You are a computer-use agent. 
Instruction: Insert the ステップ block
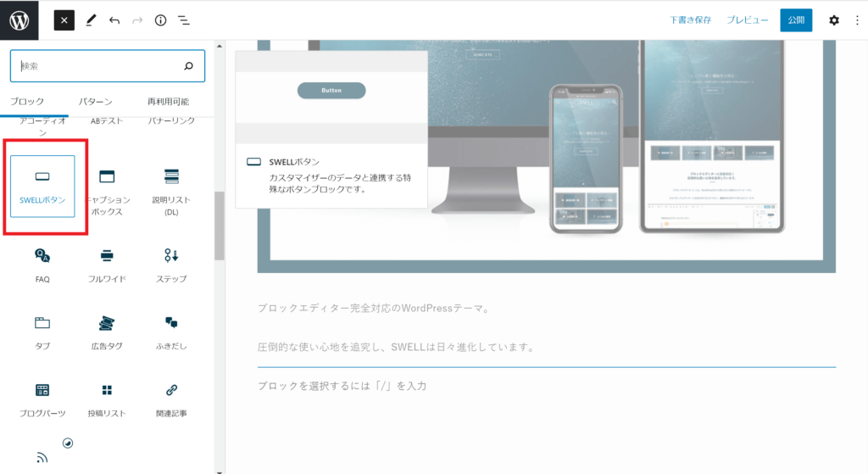[x=171, y=265]
